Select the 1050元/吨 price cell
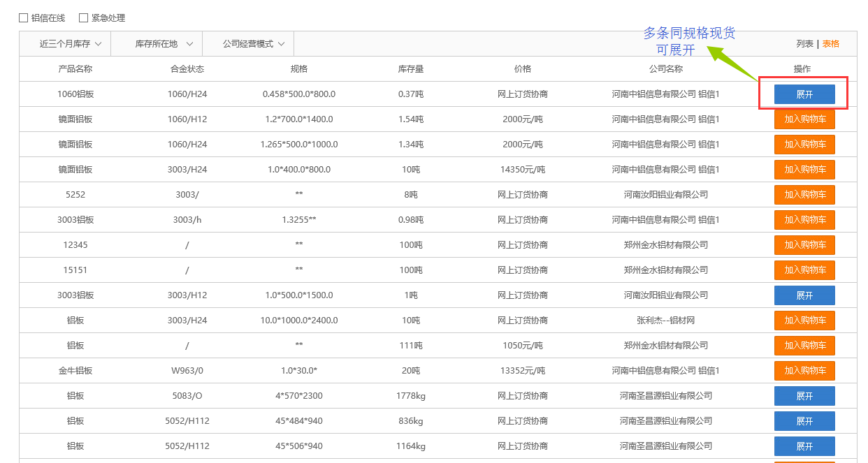Image resolution: width=868 pixels, height=463 pixels. point(523,346)
